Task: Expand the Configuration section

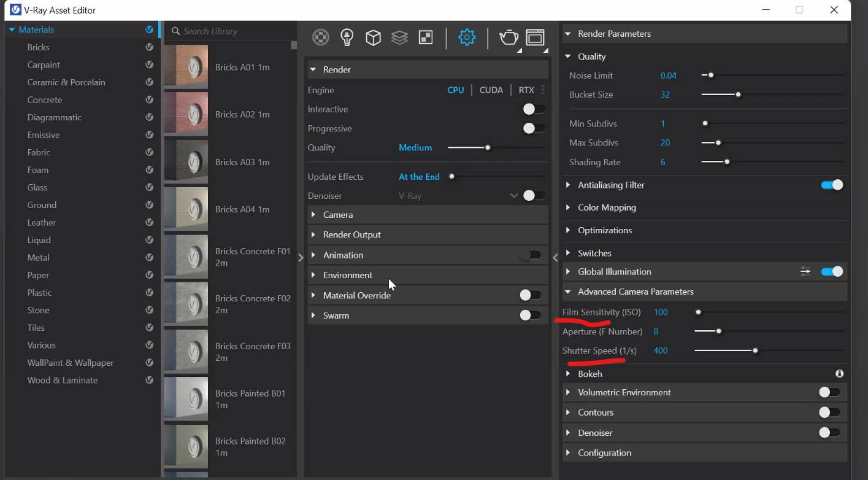Action: (x=705, y=452)
